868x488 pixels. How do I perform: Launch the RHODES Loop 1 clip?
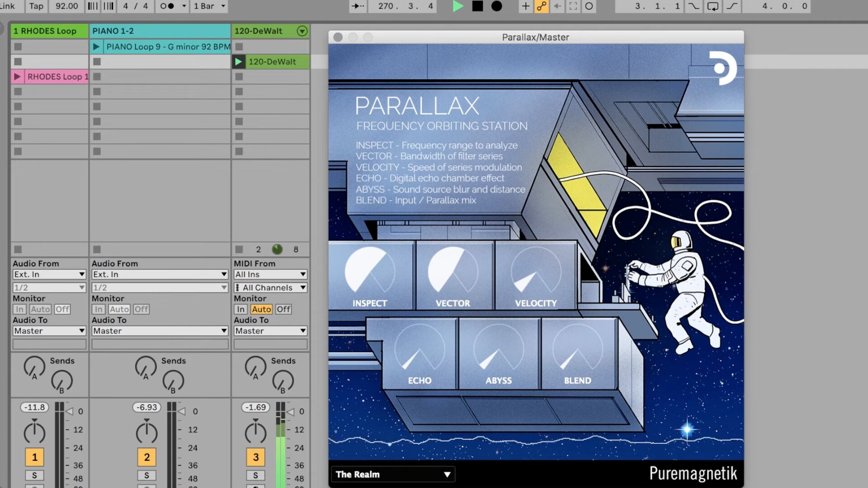(17, 76)
